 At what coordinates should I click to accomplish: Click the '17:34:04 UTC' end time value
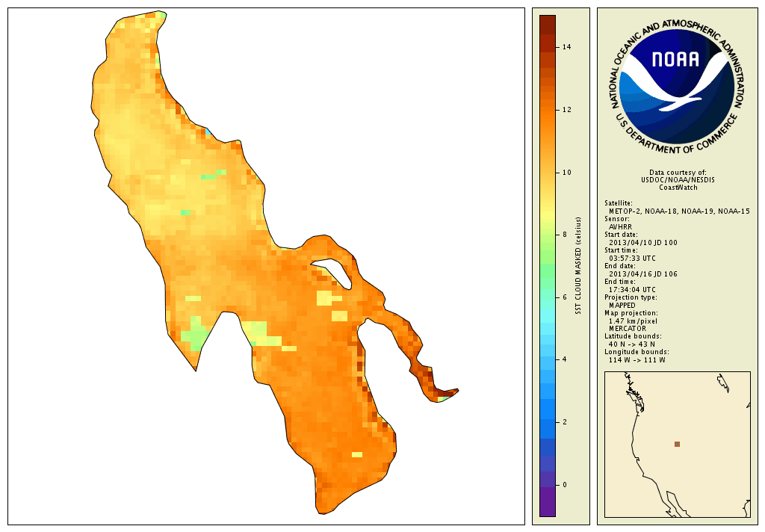(632, 289)
